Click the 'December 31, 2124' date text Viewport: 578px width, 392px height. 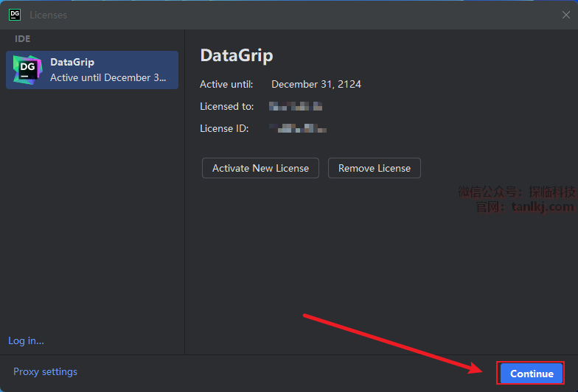[x=316, y=84]
